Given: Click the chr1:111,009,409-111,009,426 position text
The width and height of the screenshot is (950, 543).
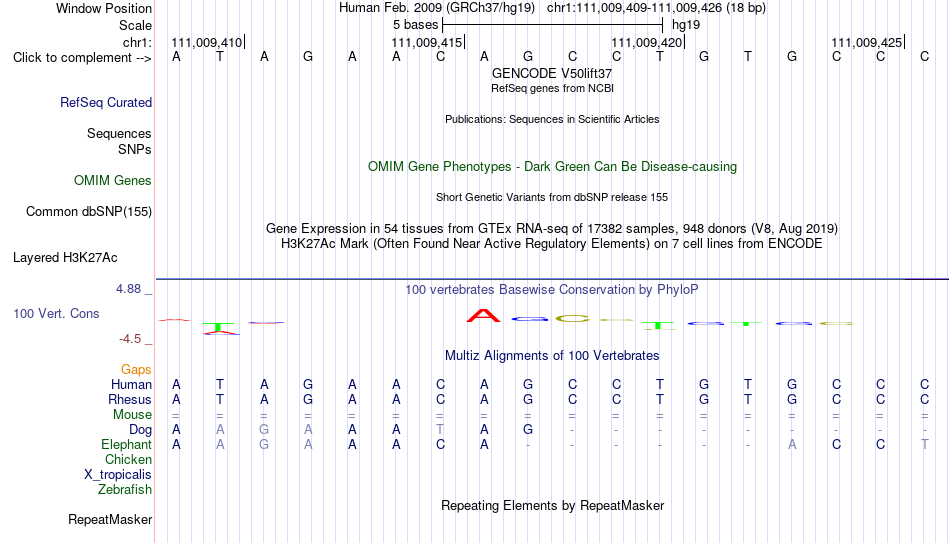Looking at the screenshot, I should (656, 8).
